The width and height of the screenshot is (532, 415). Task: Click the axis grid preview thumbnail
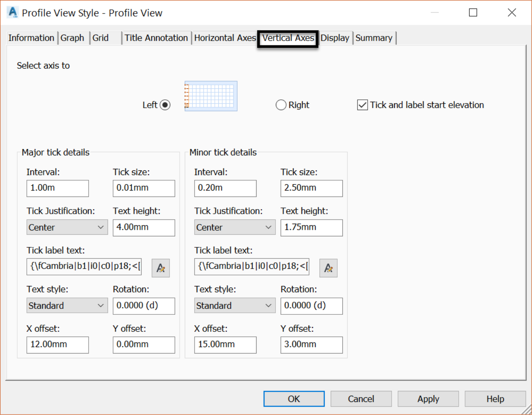click(211, 96)
